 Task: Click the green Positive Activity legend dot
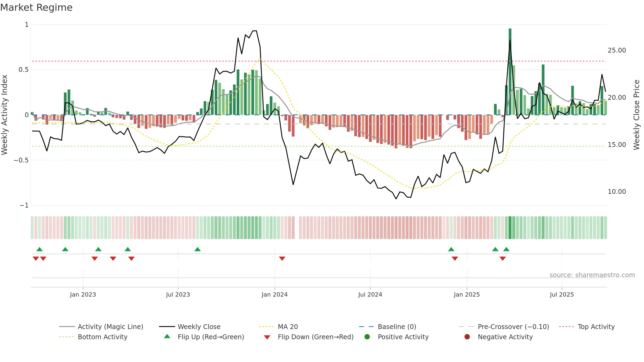367,337
